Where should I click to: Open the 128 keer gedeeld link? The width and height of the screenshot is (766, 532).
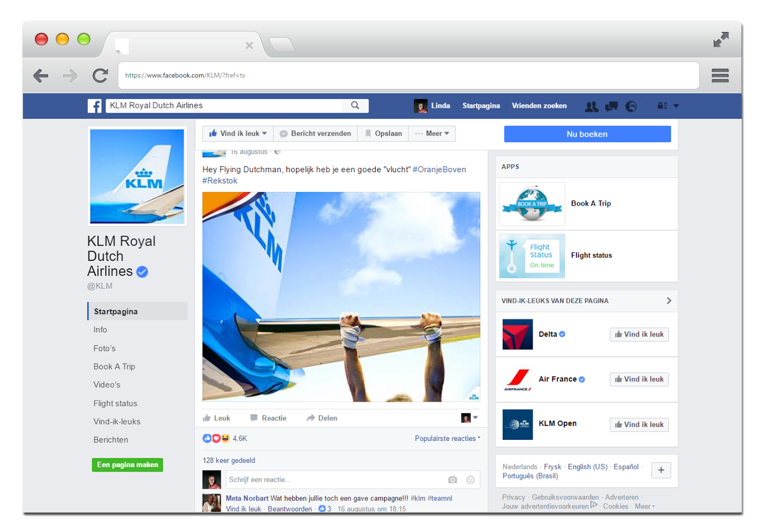click(229, 460)
